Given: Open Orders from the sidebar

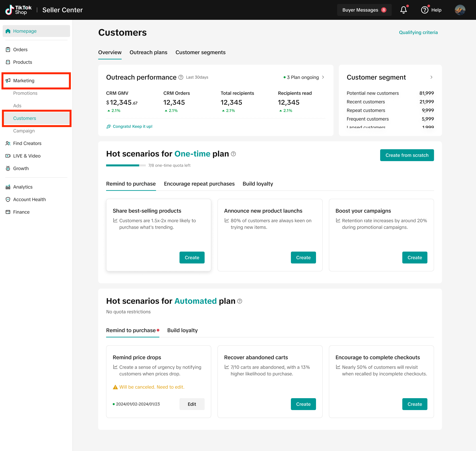Looking at the screenshot, I should (x=20, y=50).
